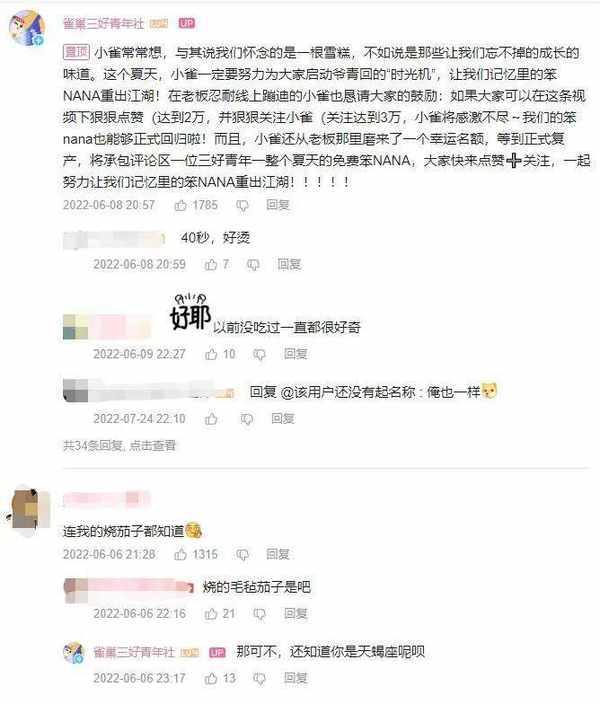Like the '以前没吃过一直都很好奇' reply
This screenshot has height=704, width=600.
click(211, 354)
